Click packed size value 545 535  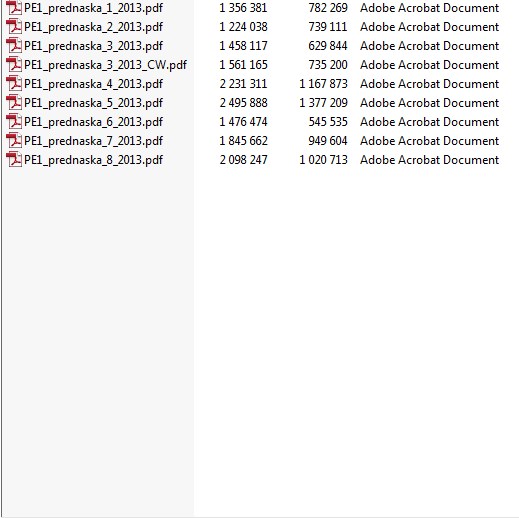[328, 122]
